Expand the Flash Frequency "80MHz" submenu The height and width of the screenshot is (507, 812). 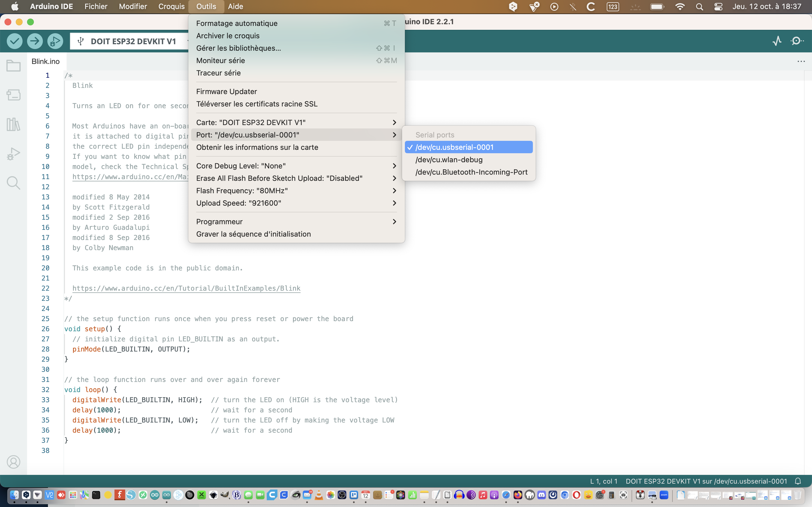point(296,191)
